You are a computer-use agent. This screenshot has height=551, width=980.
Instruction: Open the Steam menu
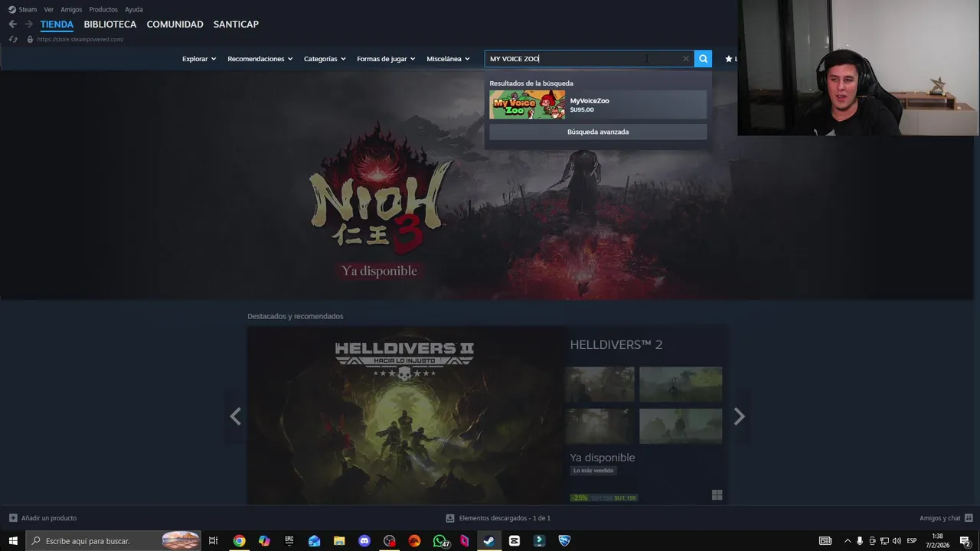pyautogui.click(x=22, y=9)
